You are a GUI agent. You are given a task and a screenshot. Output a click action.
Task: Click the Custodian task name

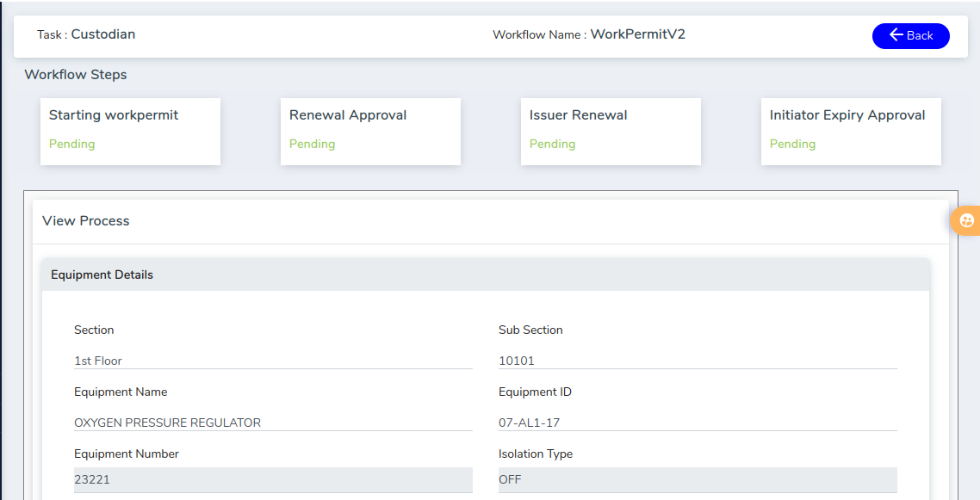102,34
